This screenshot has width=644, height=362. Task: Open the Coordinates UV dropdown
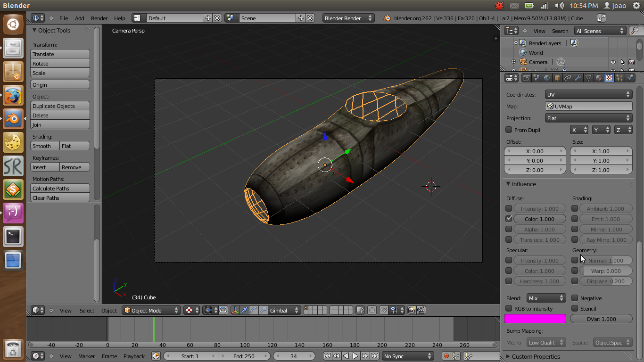[588, 94]
